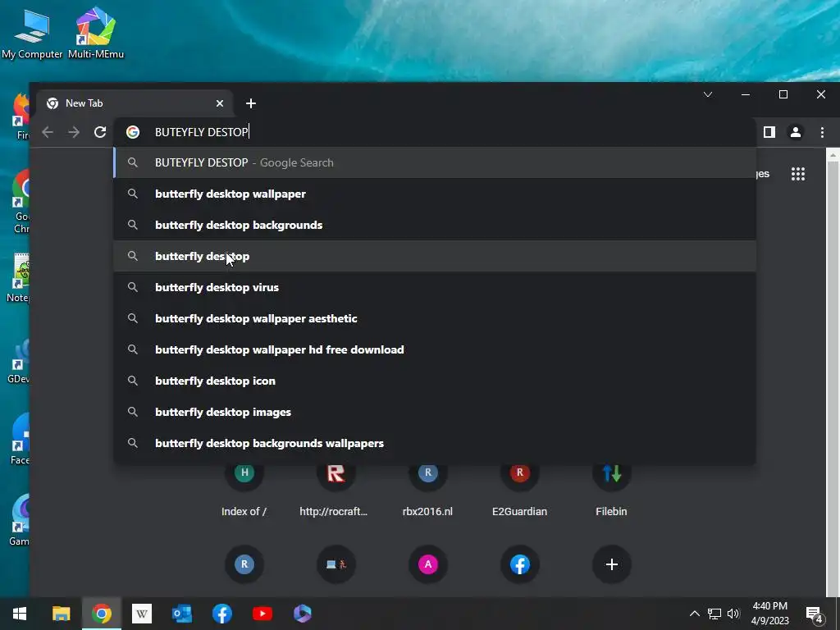Screen dimensions: 840x630
Task: Open the blue R shortcut in second row
Action: [244, 564]
